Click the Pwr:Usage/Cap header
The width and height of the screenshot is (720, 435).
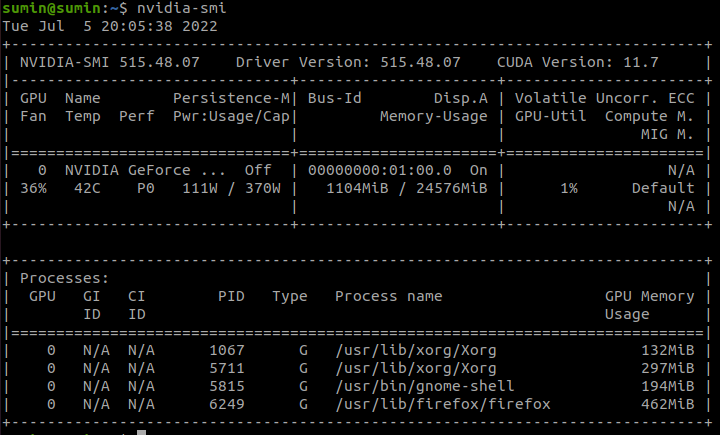click(231, 116)
